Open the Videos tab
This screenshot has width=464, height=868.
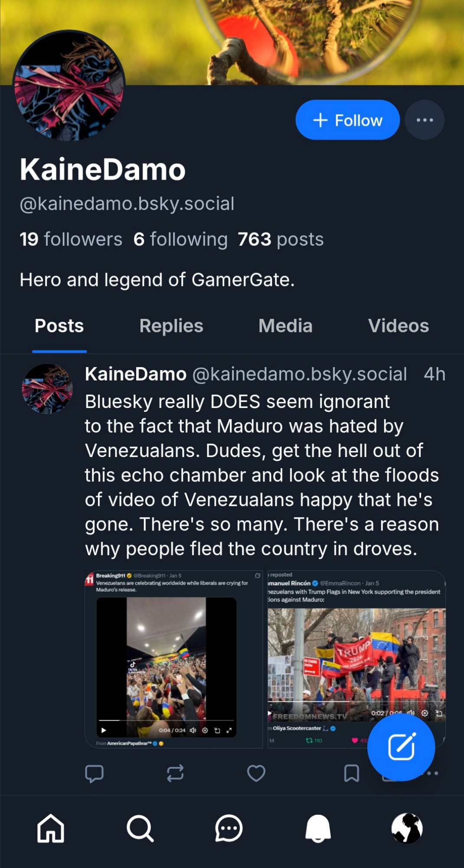pyautogui.click(x=399, y=326)
